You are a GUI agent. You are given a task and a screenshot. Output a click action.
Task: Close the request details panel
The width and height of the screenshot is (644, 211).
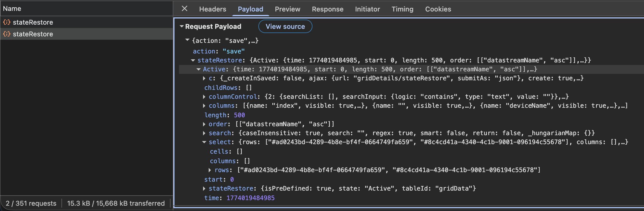point(184,9)
